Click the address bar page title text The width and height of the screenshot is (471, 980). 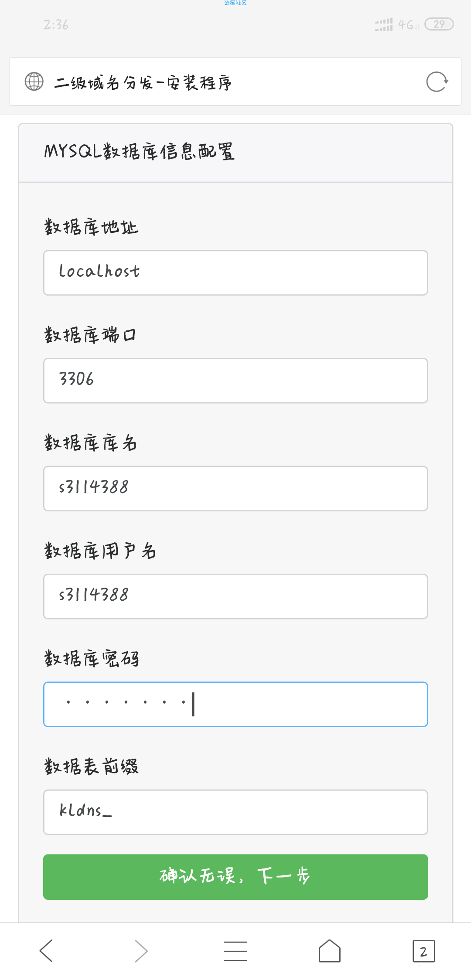click(143, 82)
